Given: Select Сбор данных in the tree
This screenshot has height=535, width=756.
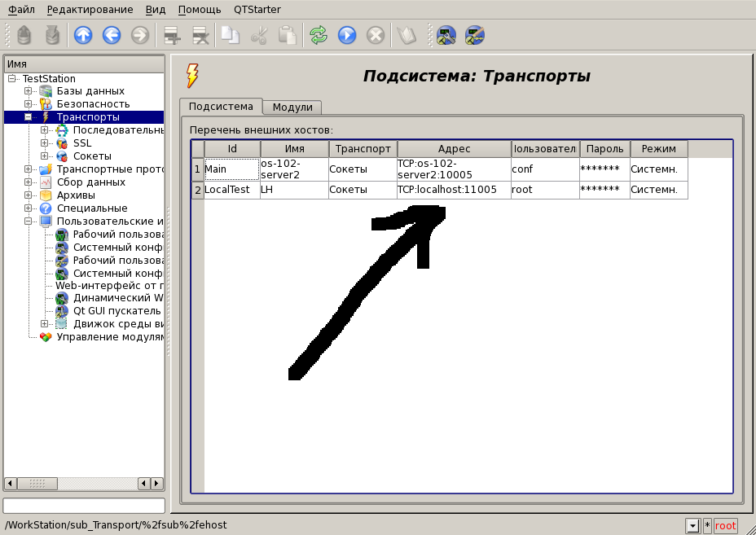Looking at the screenshot, I should pos(90,182).
